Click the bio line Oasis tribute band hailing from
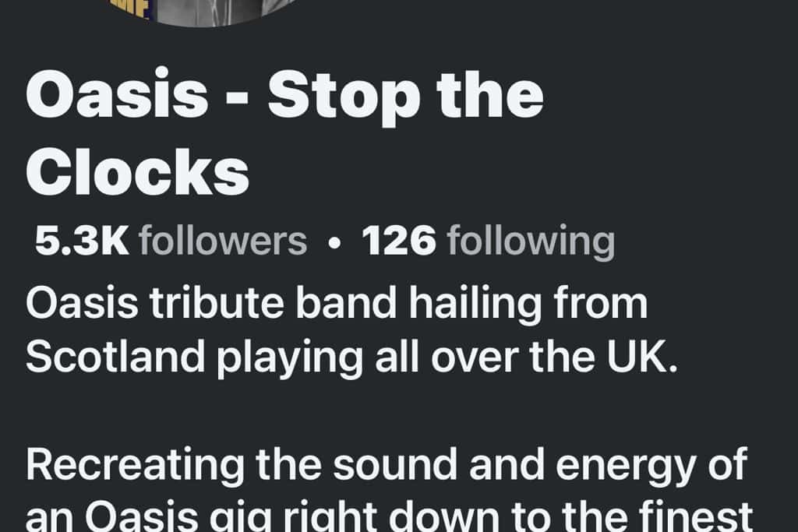Viewport: 798px width, 532px height. coord(337,304)
